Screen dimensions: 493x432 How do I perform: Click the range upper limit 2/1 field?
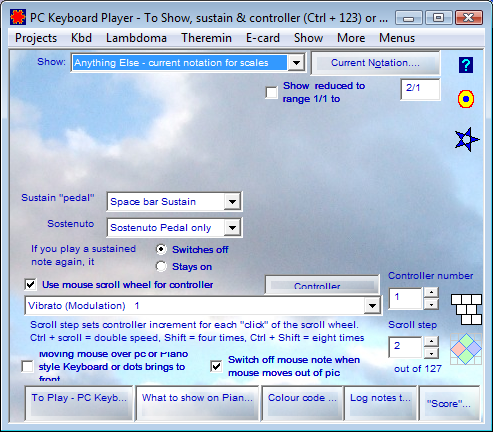420,89
